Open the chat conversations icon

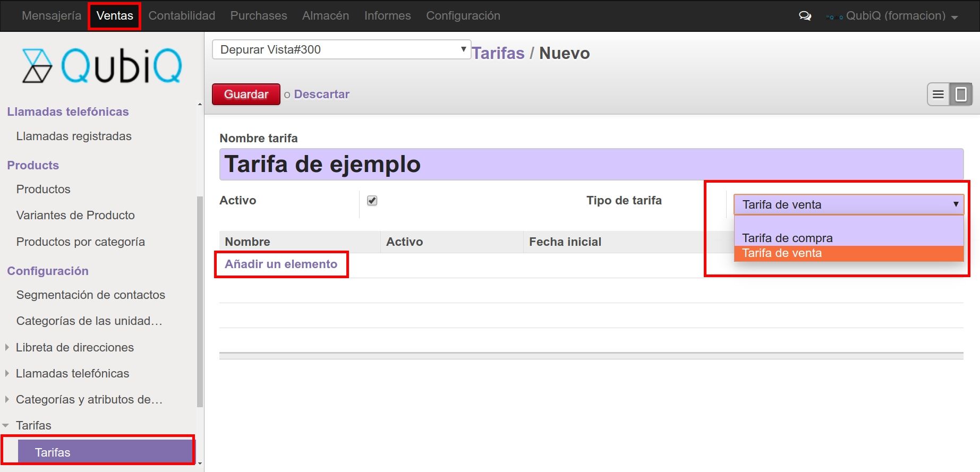pos(805,16)
